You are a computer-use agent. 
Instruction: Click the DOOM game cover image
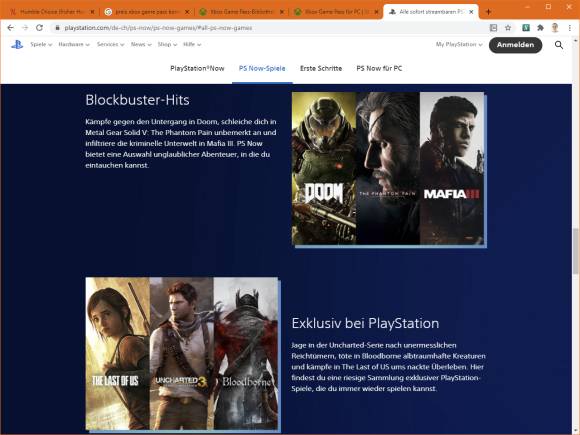point(324,168)
